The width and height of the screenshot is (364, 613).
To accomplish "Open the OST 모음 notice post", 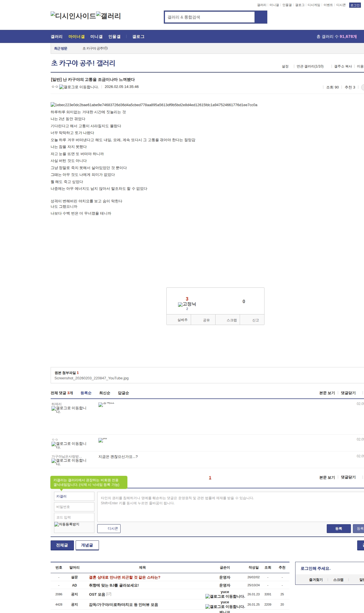I will click(x=97, y=594).
